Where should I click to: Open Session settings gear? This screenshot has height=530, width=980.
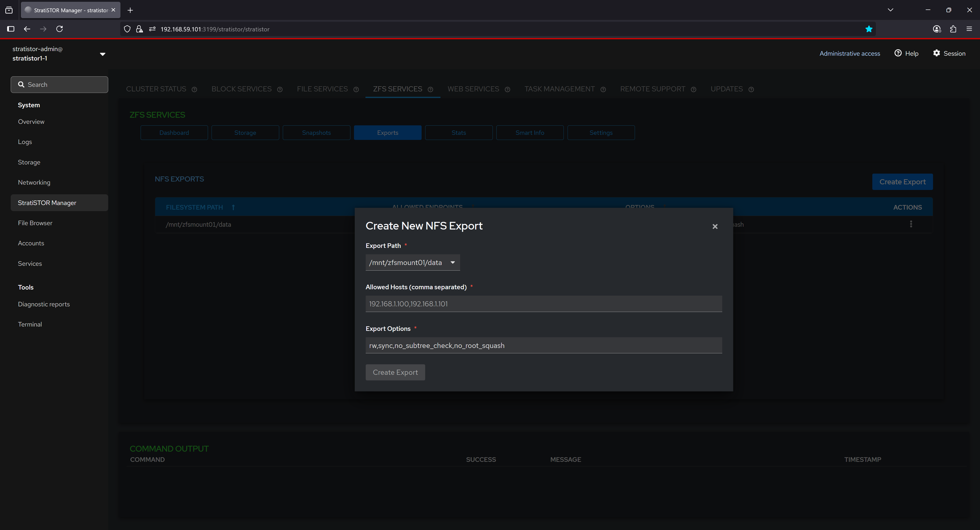click(x=936, y=53)
